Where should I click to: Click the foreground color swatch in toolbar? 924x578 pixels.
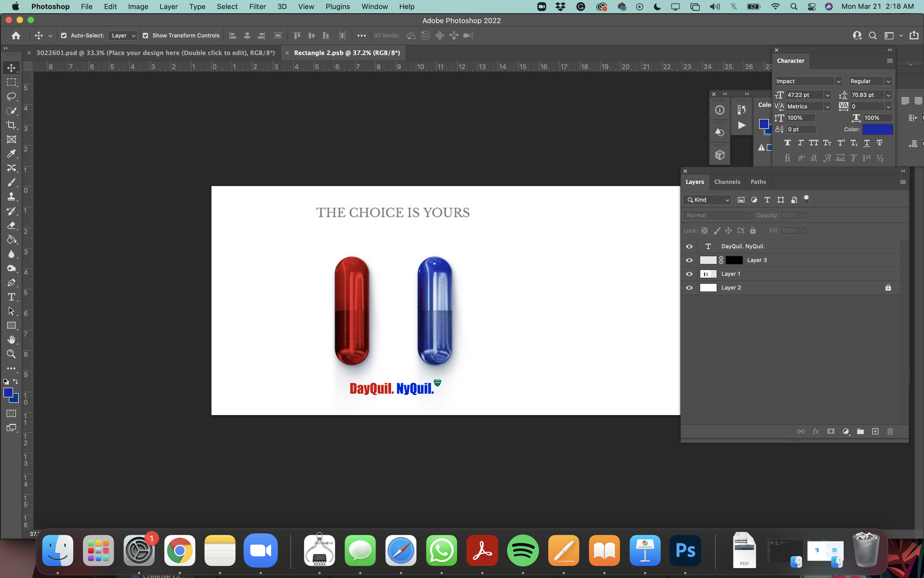click(8, 392)
